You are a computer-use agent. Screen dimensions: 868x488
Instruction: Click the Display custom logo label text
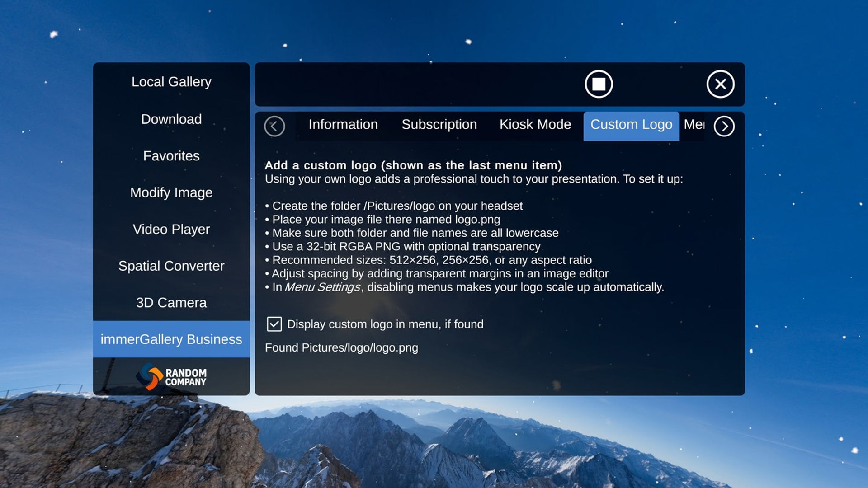(385, 324)
